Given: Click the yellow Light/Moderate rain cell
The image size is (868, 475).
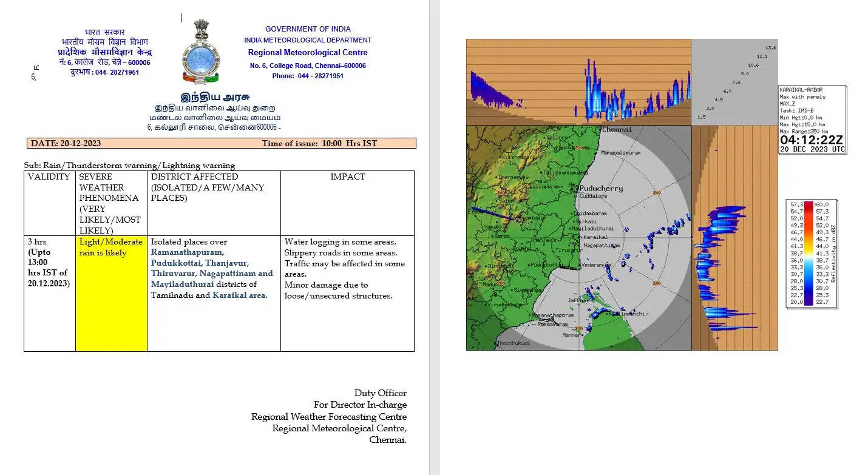Looking at the screenshot, I should 111,293.
